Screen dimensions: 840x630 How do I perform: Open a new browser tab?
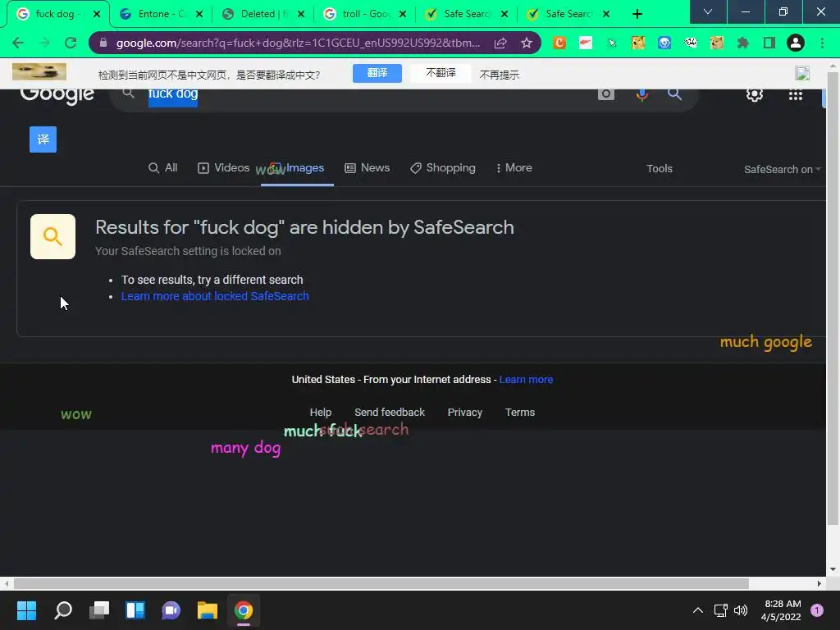click(x=637, y=14)
